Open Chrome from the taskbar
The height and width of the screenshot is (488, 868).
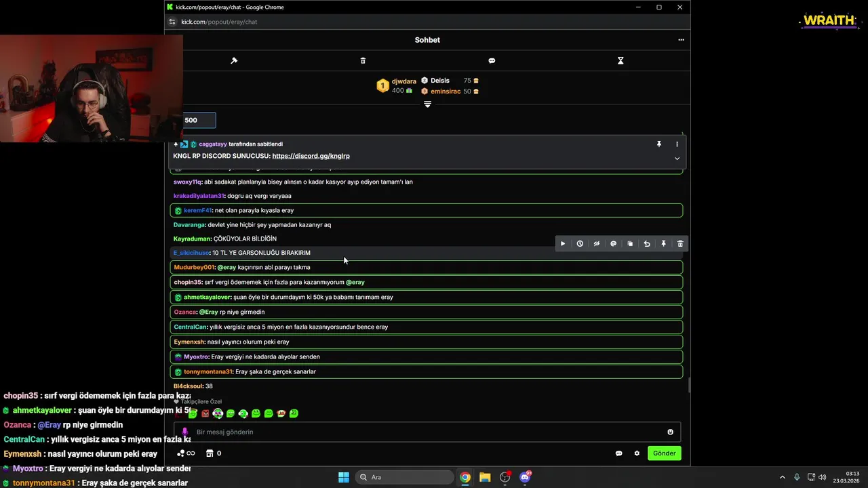click(465, 477)
